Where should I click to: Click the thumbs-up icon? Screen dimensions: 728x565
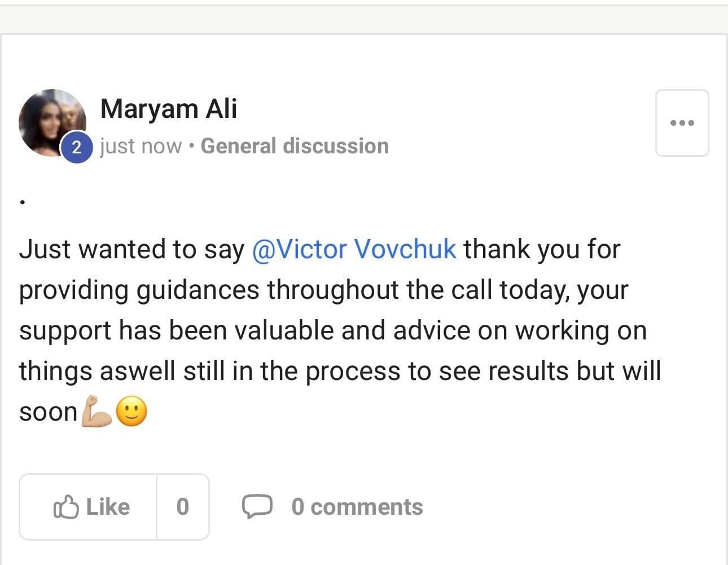[65, 507]
